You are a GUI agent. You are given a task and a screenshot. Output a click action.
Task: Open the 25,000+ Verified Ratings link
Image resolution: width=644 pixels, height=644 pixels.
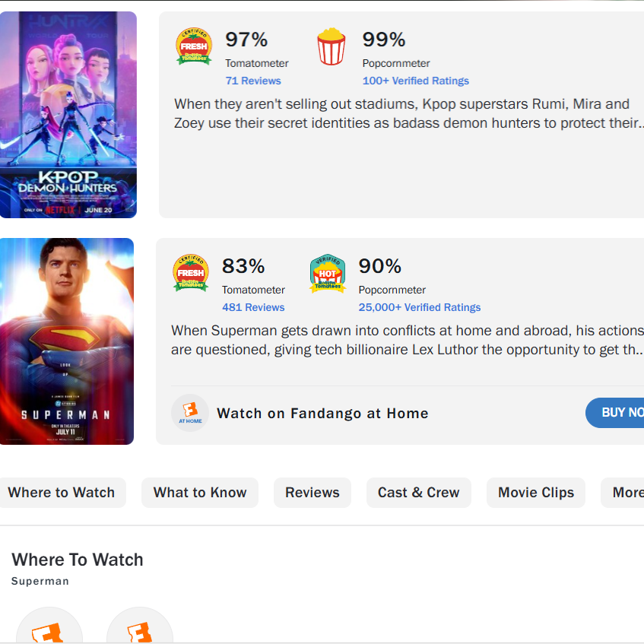tap(420, 307)
